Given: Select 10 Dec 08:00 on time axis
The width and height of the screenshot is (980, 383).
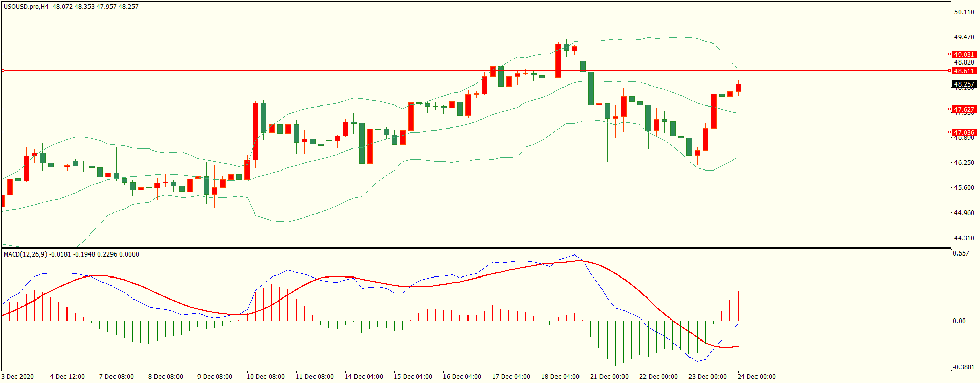Looking at the screenshot, I should [x=265, y=376].
